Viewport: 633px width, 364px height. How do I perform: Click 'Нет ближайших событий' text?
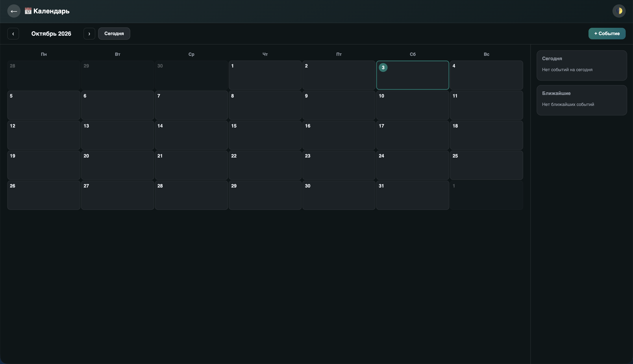(568, 104)
